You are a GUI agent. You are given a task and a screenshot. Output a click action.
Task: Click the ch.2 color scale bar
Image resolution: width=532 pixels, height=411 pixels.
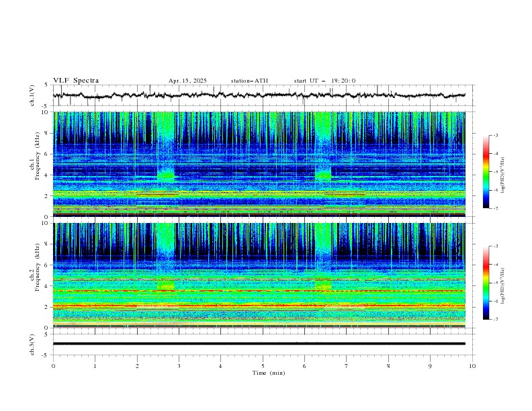point(486,283)
